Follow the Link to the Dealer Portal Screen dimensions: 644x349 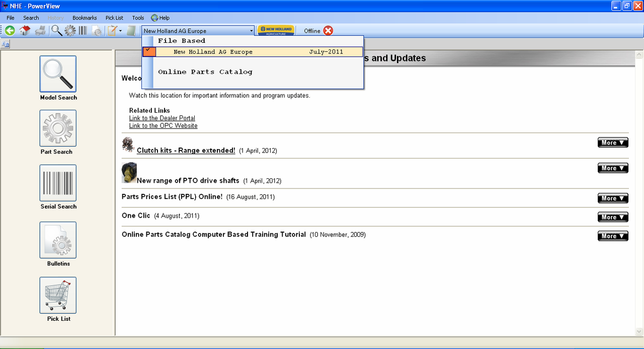click(162, 118)
